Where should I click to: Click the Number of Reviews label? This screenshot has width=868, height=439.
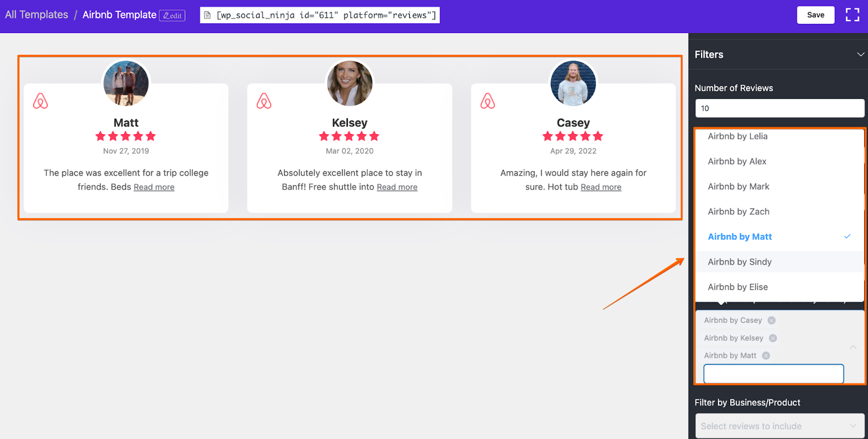[734, 88]
